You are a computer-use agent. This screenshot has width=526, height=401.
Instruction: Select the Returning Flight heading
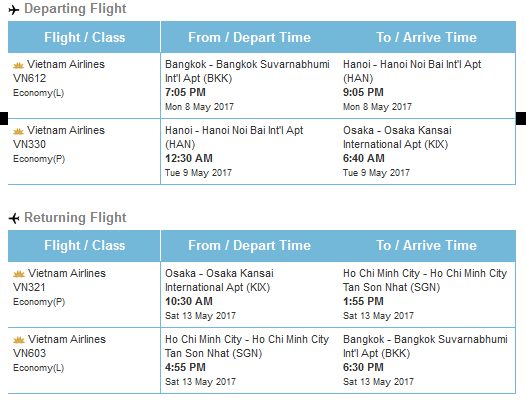coord(75,217)
